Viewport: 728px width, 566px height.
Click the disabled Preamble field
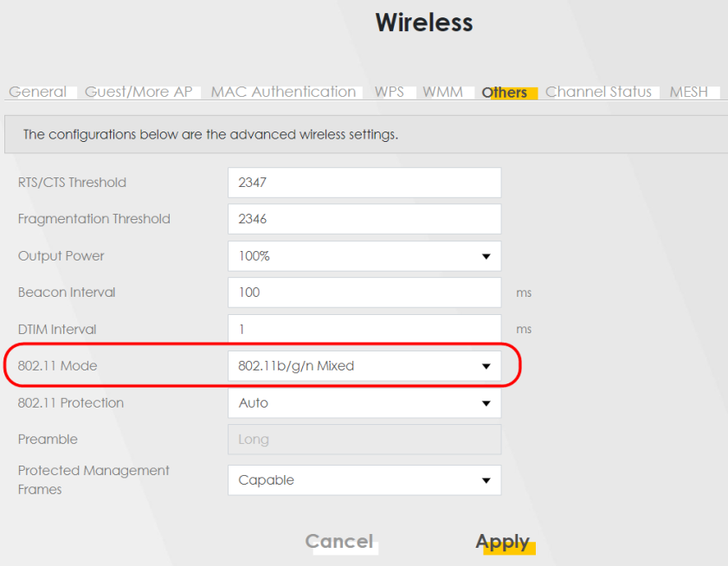(x=364, y=440)
